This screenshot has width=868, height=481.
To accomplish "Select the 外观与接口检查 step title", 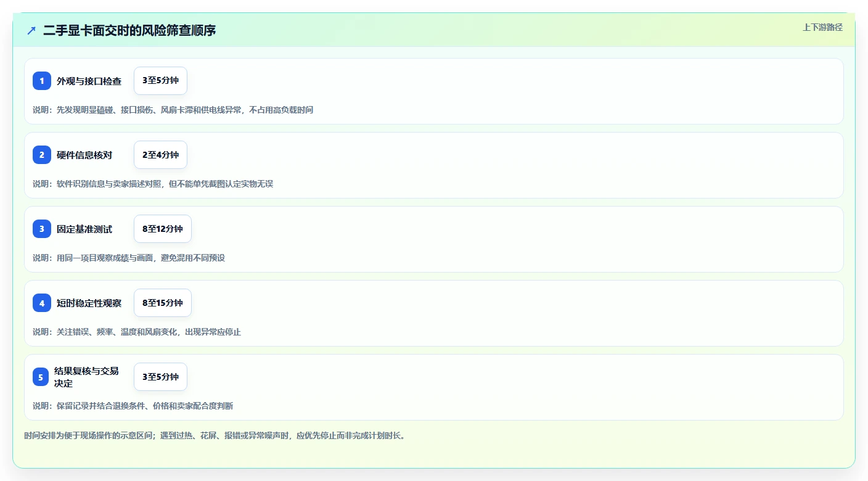I will 89,81.
